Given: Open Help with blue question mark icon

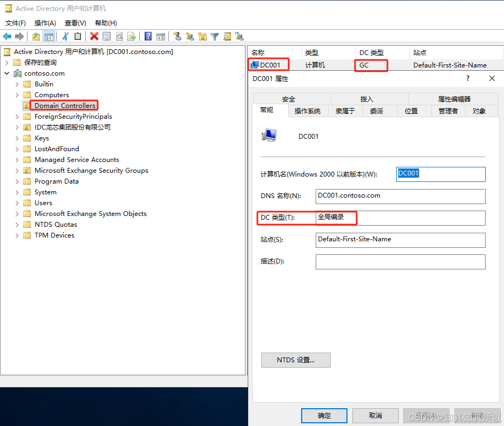Looking at the screenshot, I should coord(148,36).
